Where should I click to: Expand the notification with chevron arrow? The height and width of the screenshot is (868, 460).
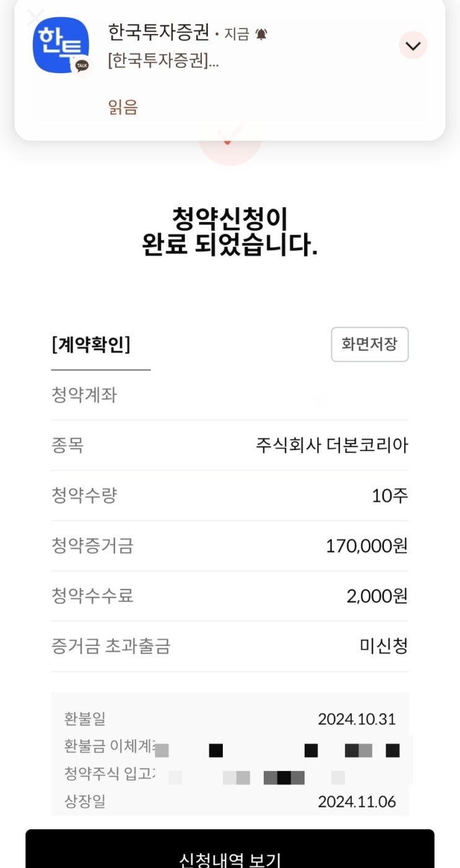pos(413,45)
